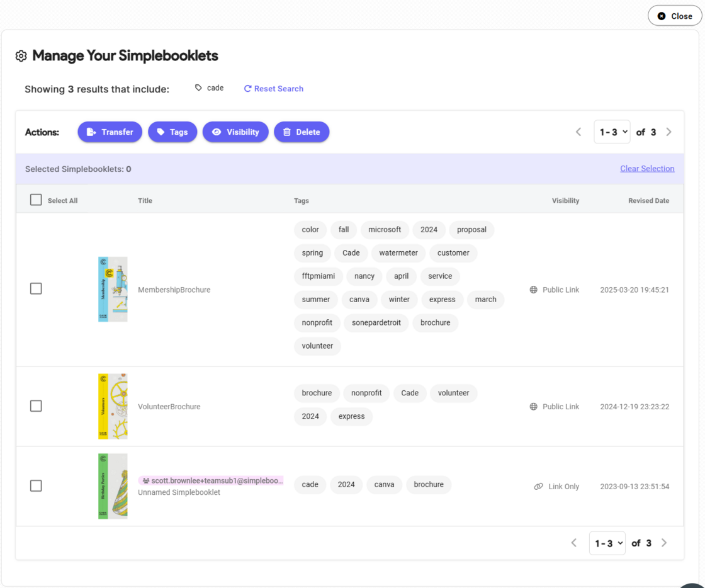Click the globe icon beside MembershipBrochure's Public Link

coord(533,290)
